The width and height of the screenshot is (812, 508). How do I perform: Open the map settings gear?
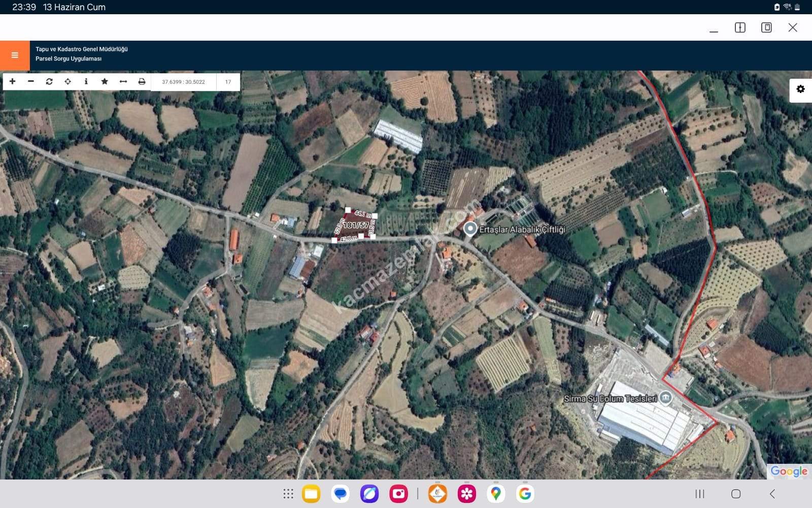pyautogui.click(x=800, y=89)
